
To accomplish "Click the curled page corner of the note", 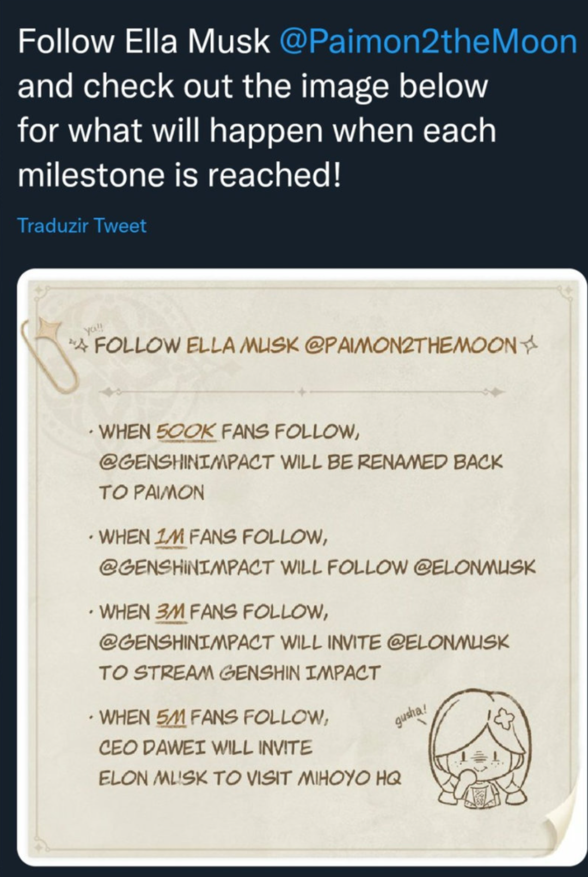I will [558, 830].
